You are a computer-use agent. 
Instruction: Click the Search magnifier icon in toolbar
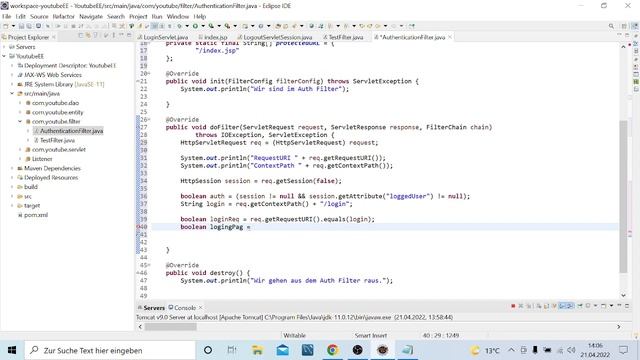[611, 26]
